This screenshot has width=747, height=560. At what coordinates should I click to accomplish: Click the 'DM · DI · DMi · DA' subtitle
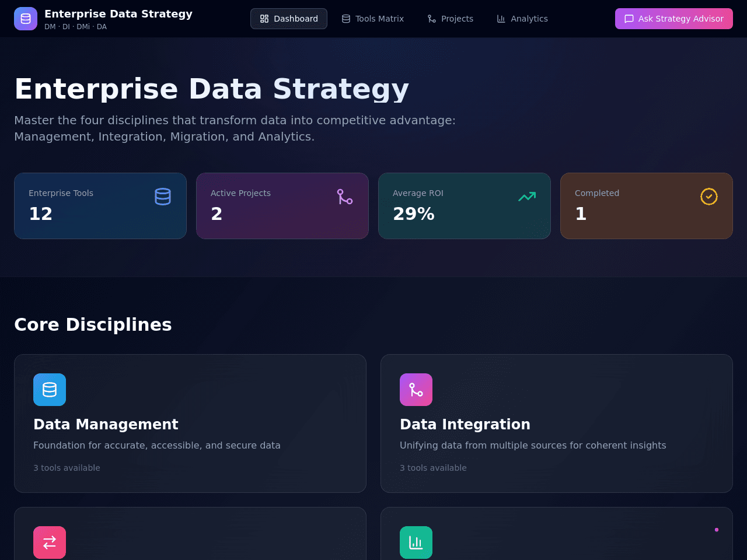75,27
